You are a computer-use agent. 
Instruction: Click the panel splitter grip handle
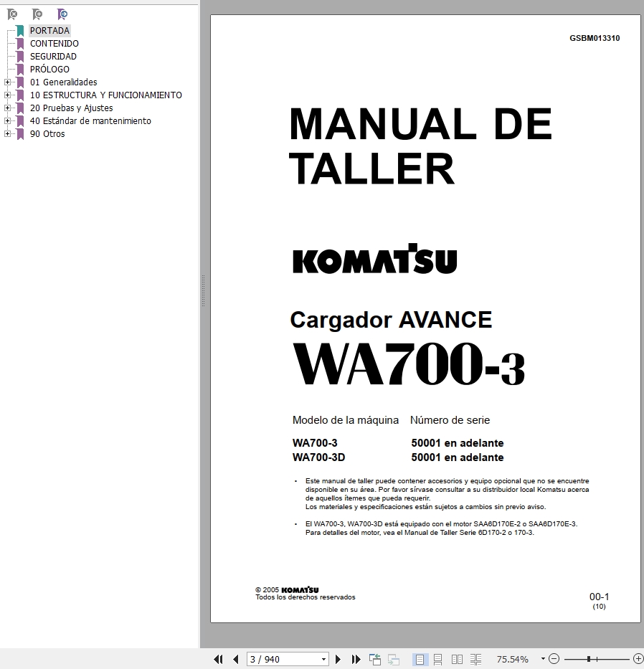pos(203,290)
